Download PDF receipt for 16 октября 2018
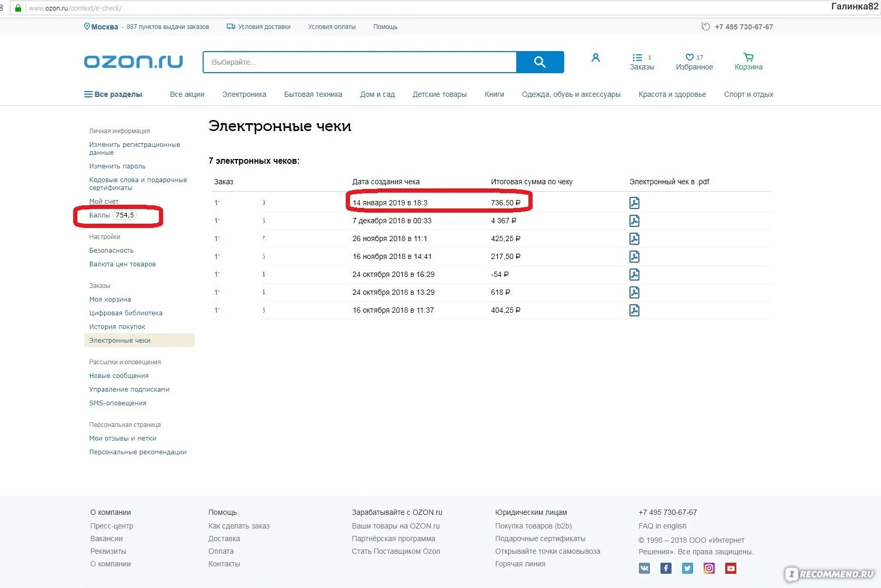The image size is (881, 588). (635, 310)
